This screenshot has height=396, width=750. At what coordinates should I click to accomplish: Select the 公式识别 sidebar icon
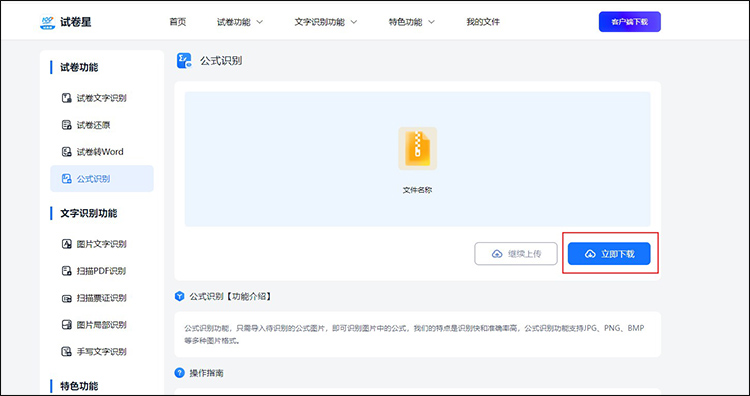[x=66, y=178]
